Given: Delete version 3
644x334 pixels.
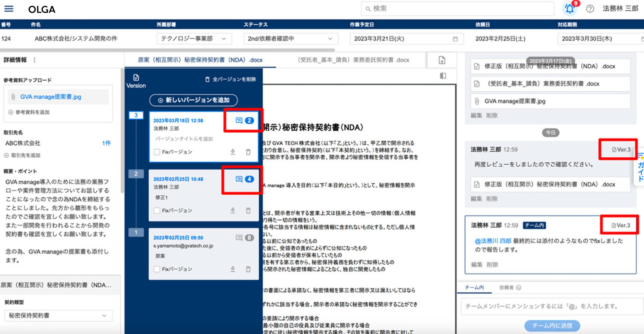Looking at the screenshot, I should pos(248,152).
